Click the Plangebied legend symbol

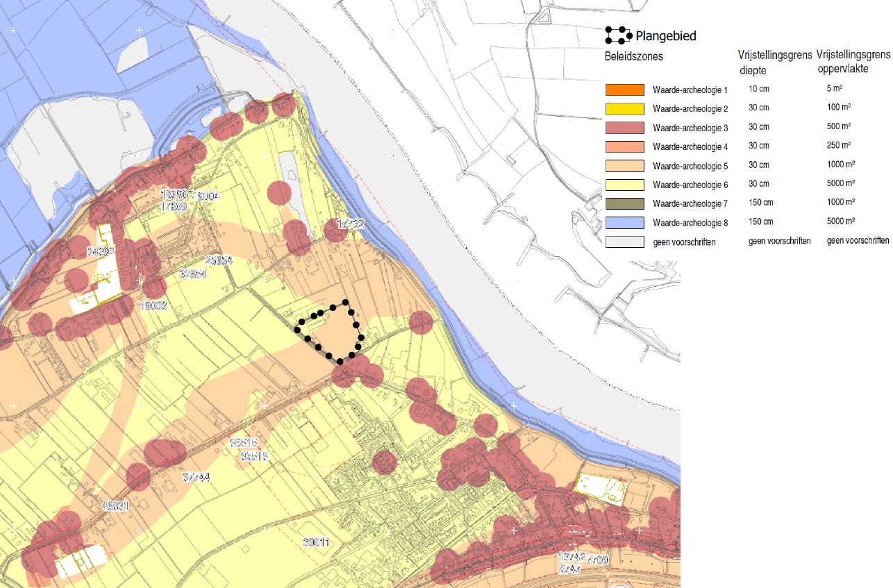point(618,35)
